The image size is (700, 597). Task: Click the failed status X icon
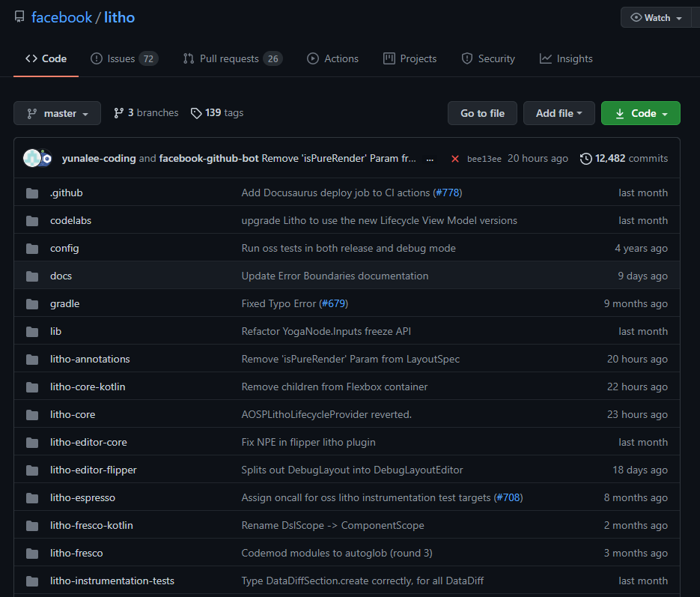tap(455, 159)
